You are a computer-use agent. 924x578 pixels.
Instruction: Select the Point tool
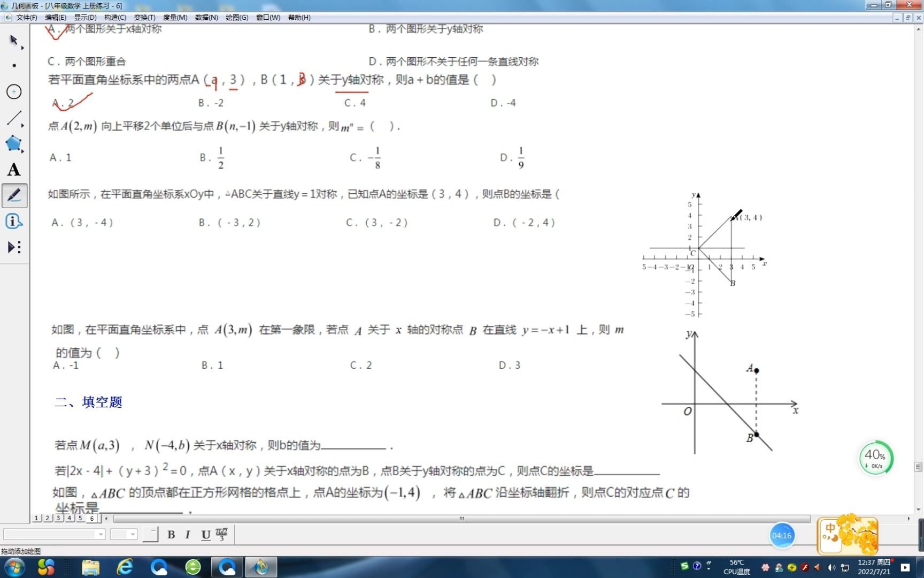pyautogui.click(x=14, y=65)
